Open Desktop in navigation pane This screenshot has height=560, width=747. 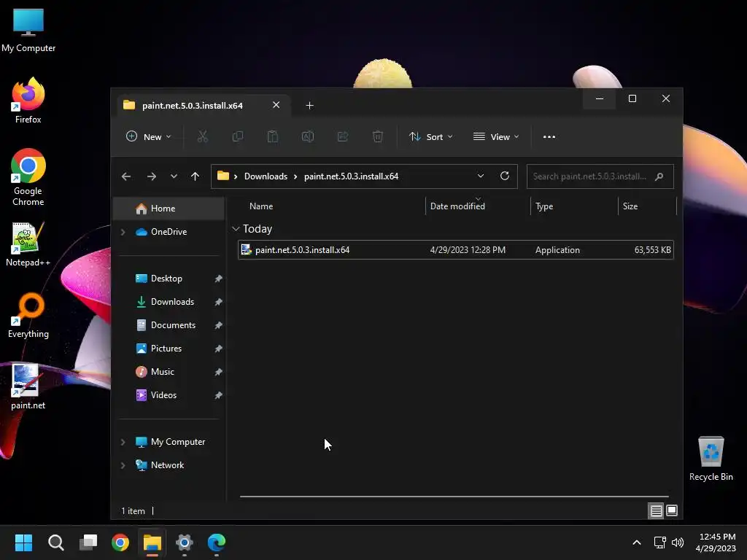(x=169, y=279)
